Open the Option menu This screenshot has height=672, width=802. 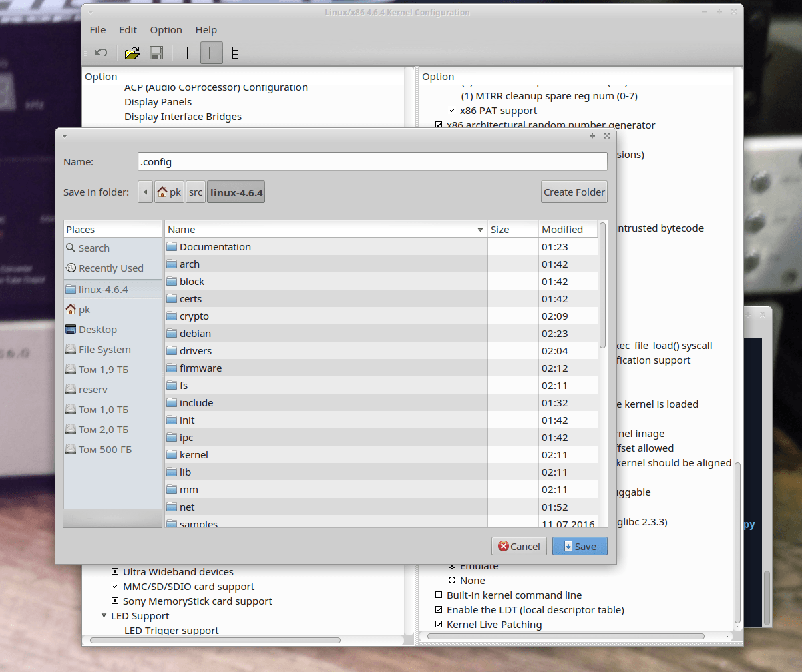166,30
